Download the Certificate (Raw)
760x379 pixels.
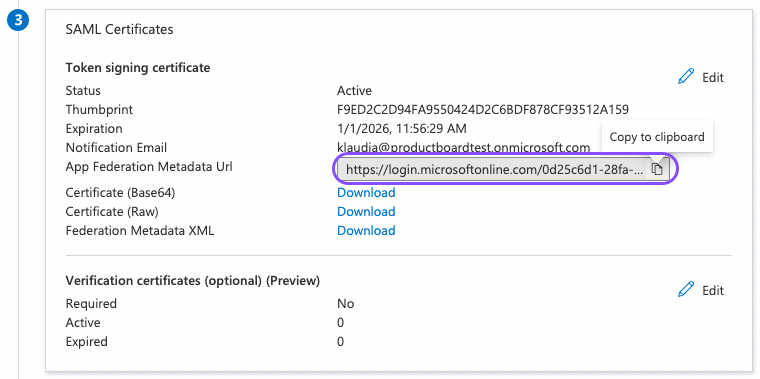[x=366, y=211]
